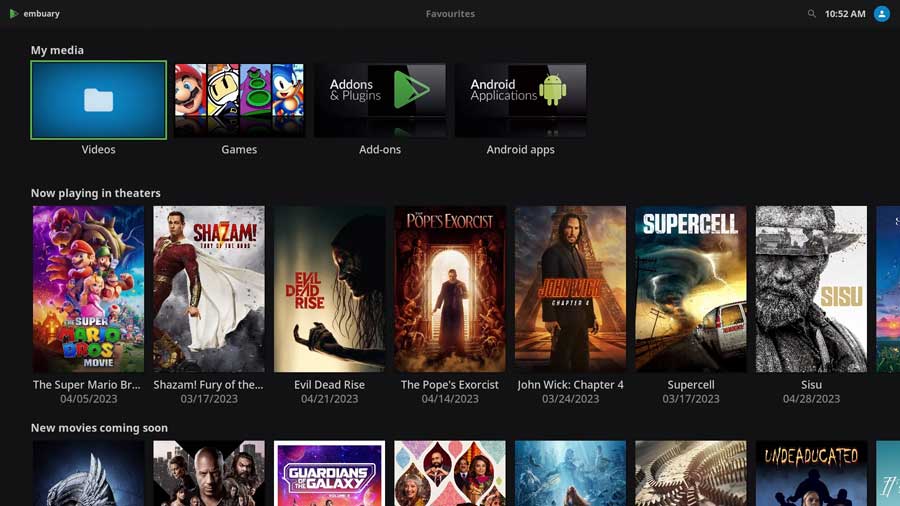Open the action ensemble cast coming-soon poster

(x=209, y=473)
